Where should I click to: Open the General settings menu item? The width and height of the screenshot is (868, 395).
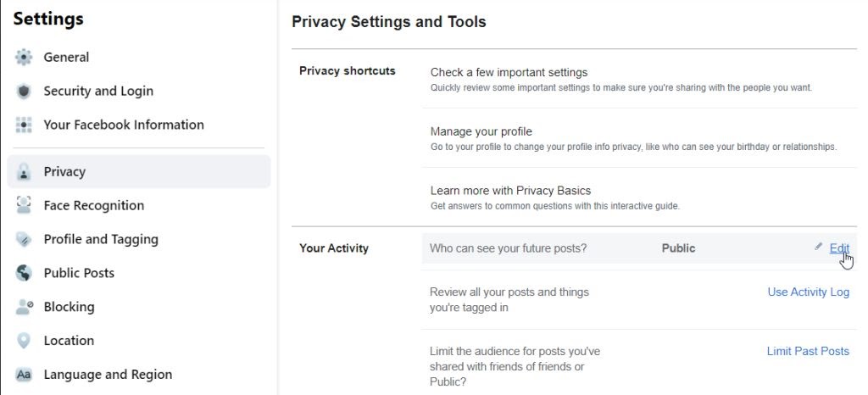tap(66, 58)
